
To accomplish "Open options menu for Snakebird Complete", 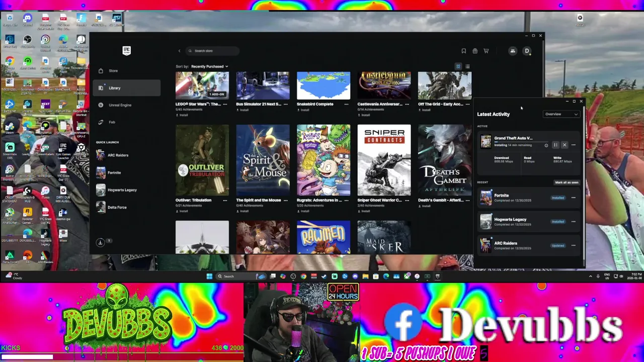I will [x=346, y=104].
